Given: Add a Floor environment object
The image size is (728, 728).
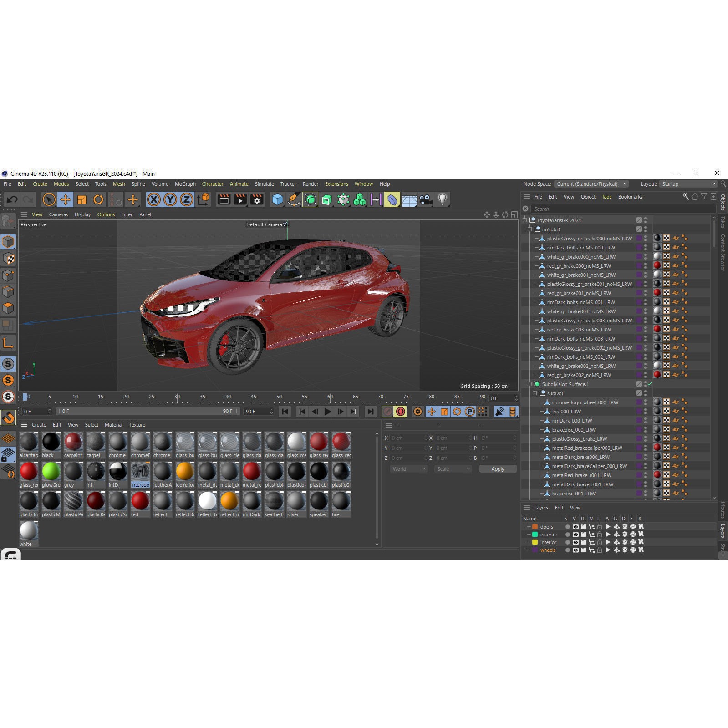Looking at the screenshot, I should [409, 199].
